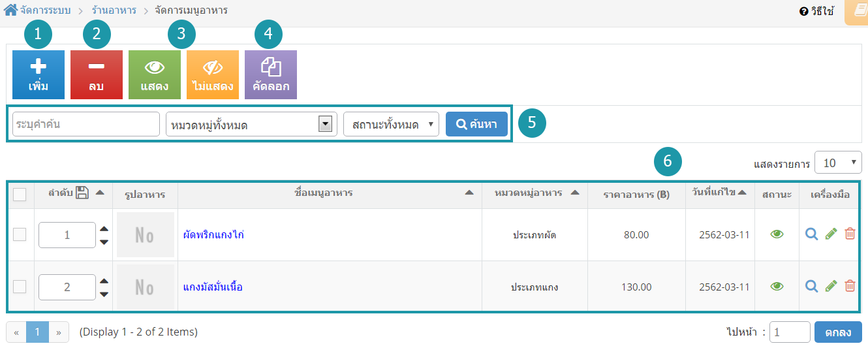Edit แกงมัสมั่นเนื้อ using the pencil icon
Image resolution: width=868 pixels, height=348 pixels.
(831, 285)
